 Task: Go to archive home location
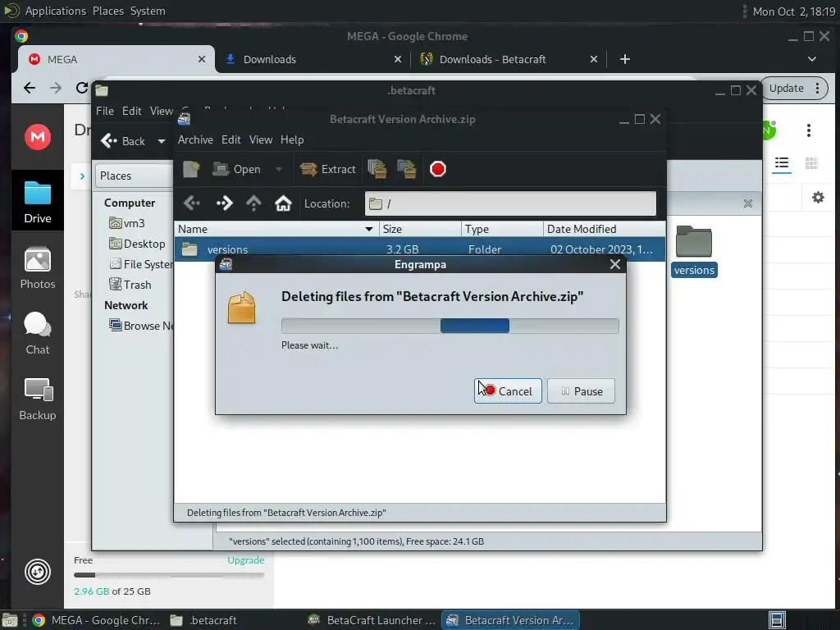[x=283, y=203]
